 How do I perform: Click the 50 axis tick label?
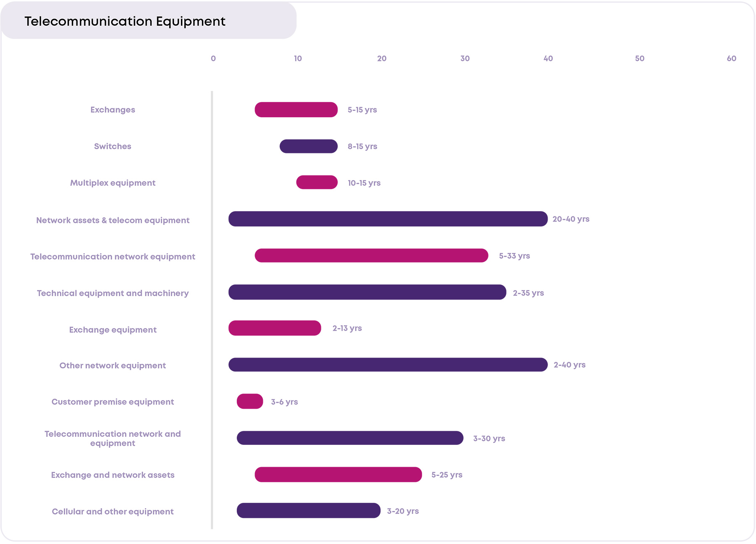pos(640,58)
